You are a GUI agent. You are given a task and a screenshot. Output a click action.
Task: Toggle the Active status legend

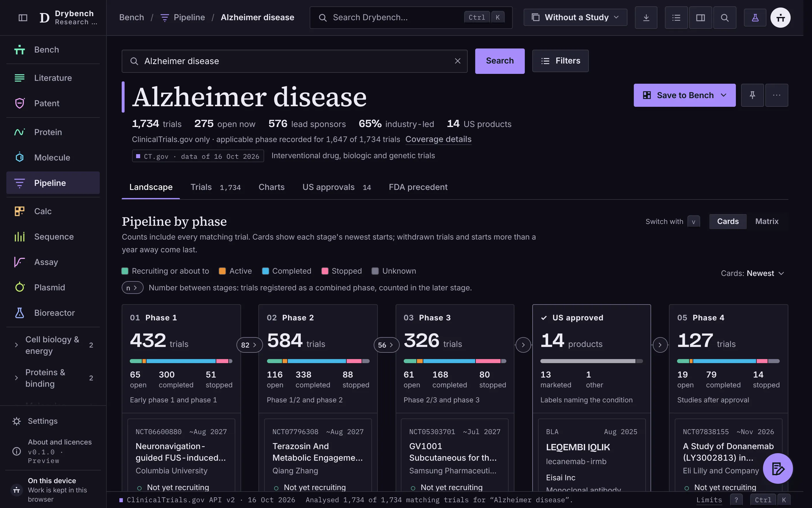[235, 271]
